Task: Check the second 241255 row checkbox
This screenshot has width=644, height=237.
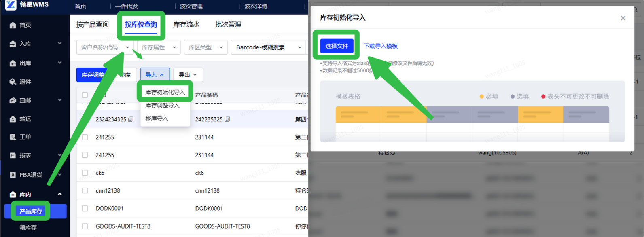Action: click(x=85, y=155)
